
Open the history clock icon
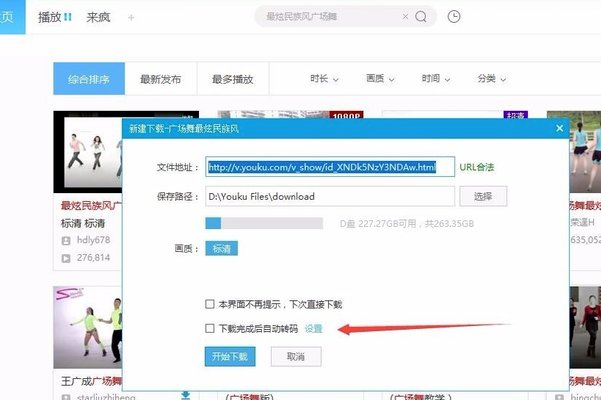454,16
